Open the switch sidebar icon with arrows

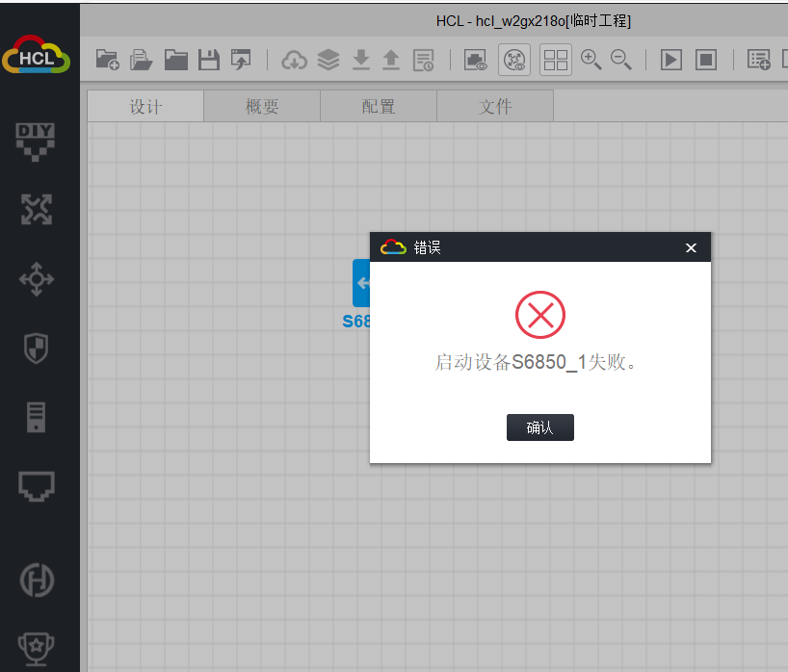(37, 279)
